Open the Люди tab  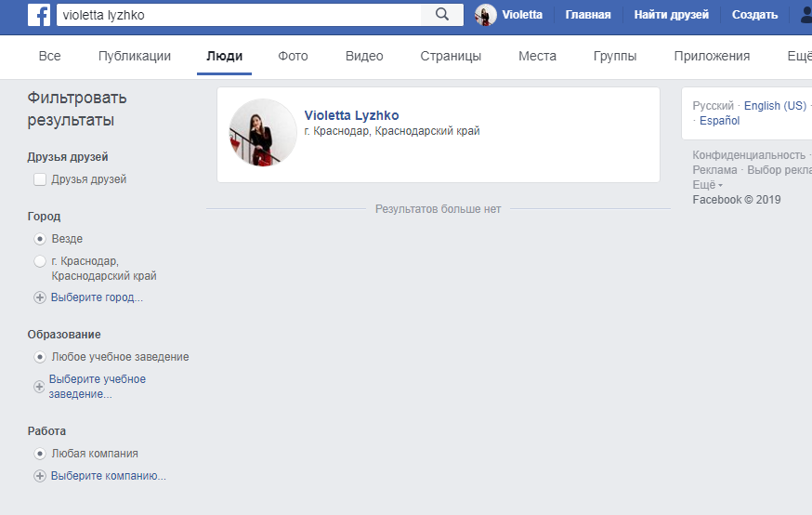point(224,56)
